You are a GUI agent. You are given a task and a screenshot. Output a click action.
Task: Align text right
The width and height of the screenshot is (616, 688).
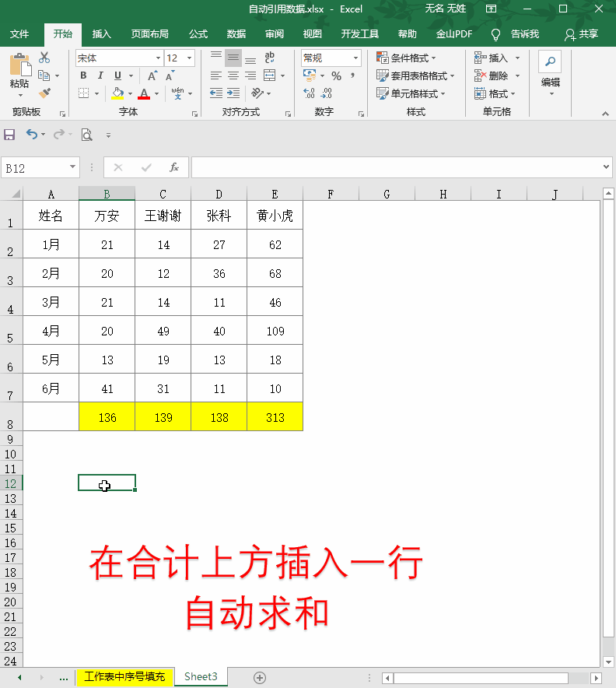[x=250, y=75]
